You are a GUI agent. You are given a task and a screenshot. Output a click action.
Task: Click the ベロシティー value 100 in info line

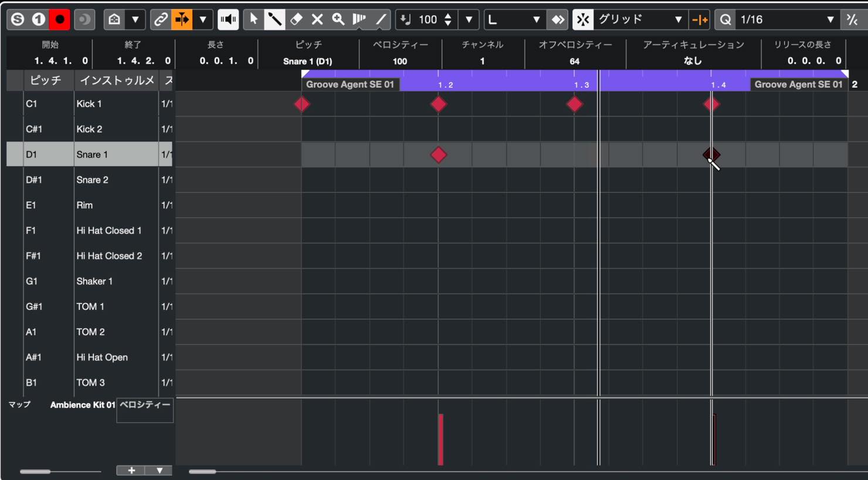[400, 61]
